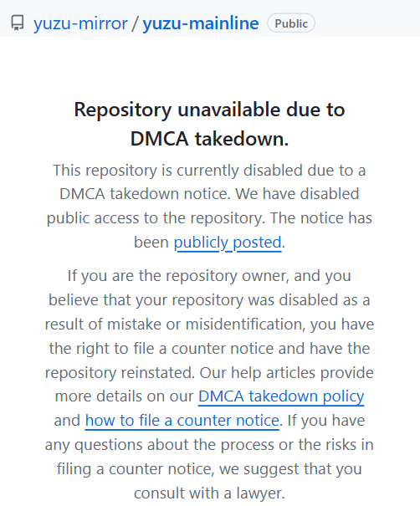The height and width of the screenshot is (506, 420).
Task: Click the 'DMCA takedown notice. We have disabled' line
Action: click(209, 194)
